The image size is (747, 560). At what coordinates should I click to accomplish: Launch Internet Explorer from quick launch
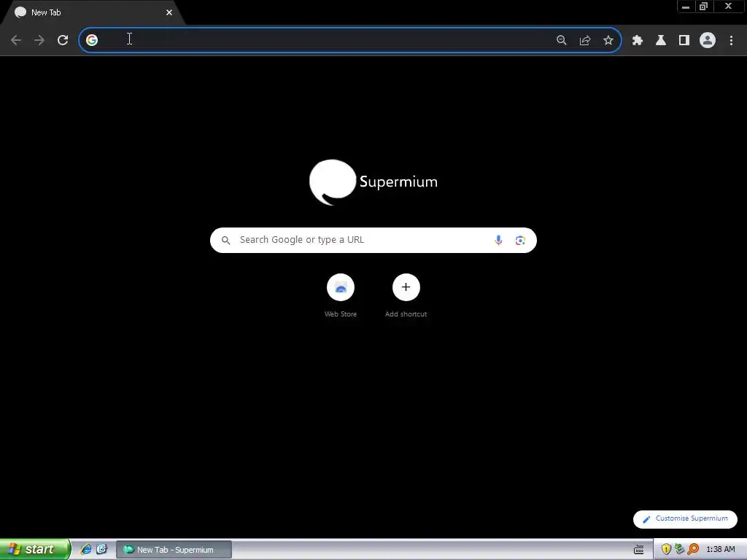86,549
